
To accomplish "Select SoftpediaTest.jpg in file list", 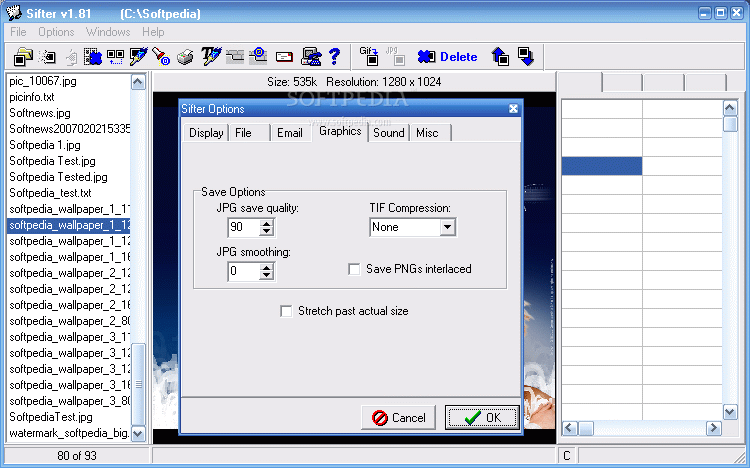I will coord(51,417).
